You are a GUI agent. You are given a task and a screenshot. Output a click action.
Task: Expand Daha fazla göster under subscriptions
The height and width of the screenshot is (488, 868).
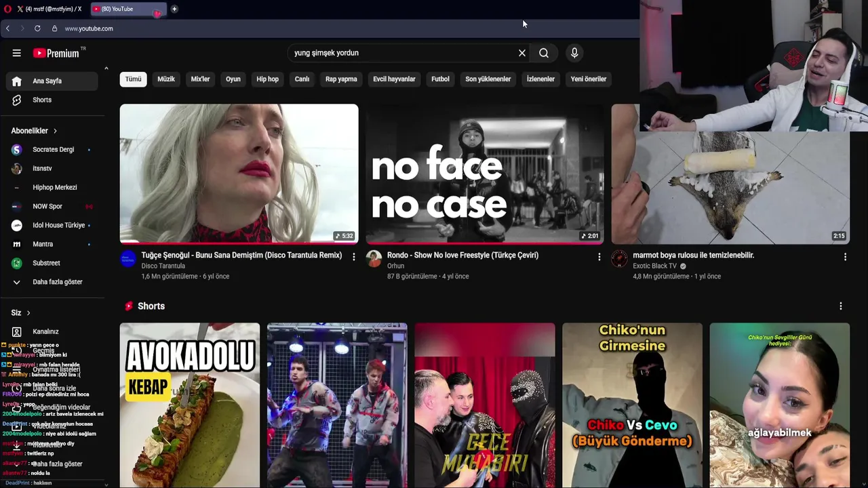coord(52,282)
